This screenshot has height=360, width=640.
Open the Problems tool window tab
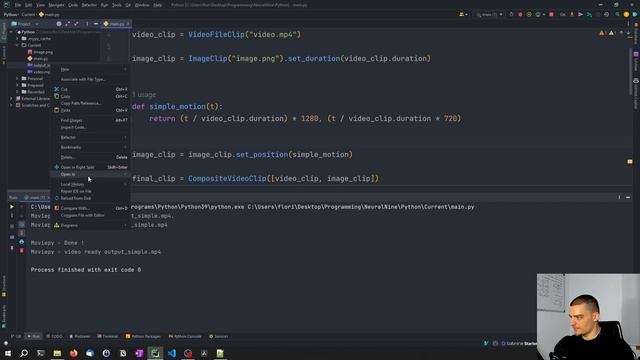(80, 336)
